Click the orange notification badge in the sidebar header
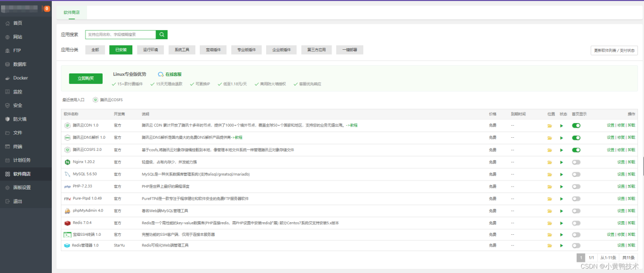Image resolution: width=644 pixels, height=273 pixels. (47, 9)
